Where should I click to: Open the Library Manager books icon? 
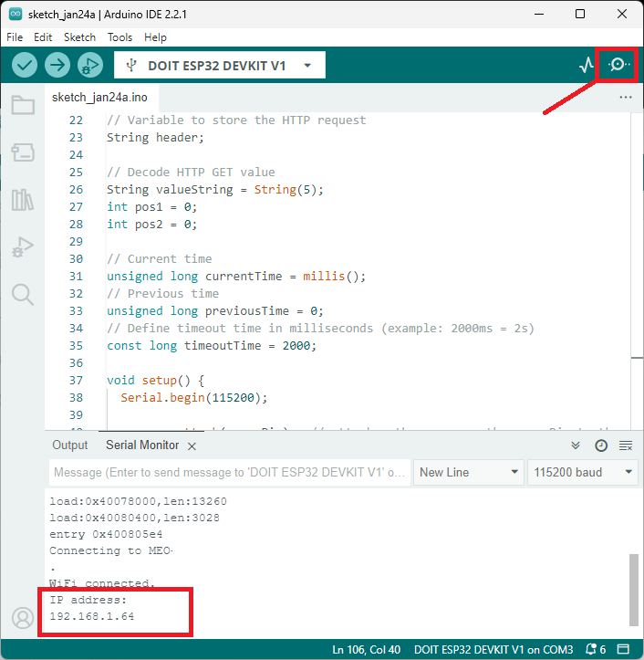23,200
